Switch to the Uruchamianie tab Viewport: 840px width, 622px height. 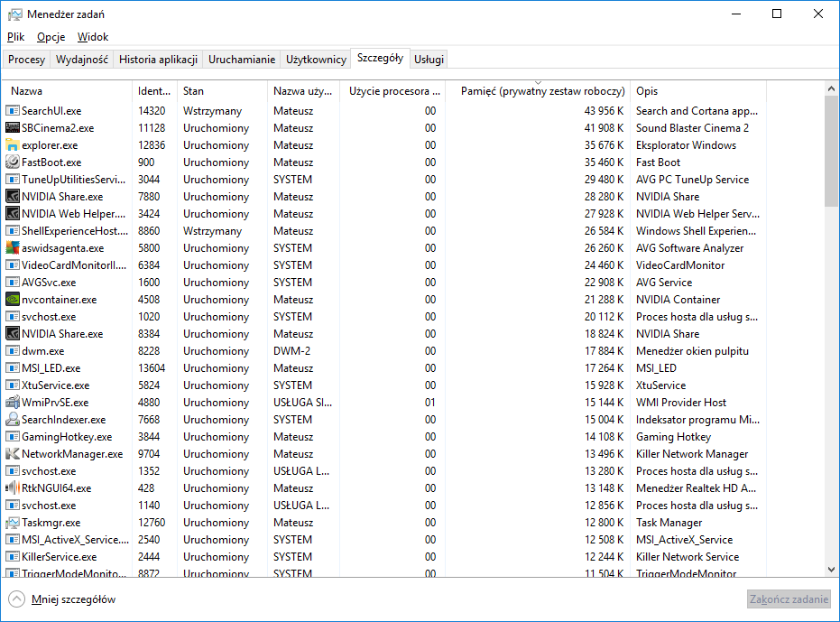pyautogui.click(x=242, y=60)
